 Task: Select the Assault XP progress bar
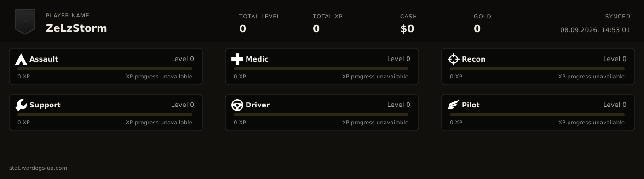click(105, 69)
